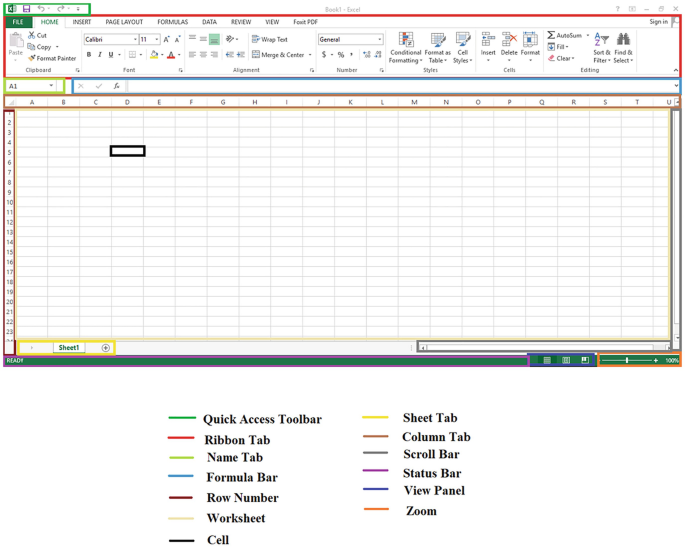Click the AutoSum sigma icon
This screenshot has height=548, width=685.
(x=551, y=35)
